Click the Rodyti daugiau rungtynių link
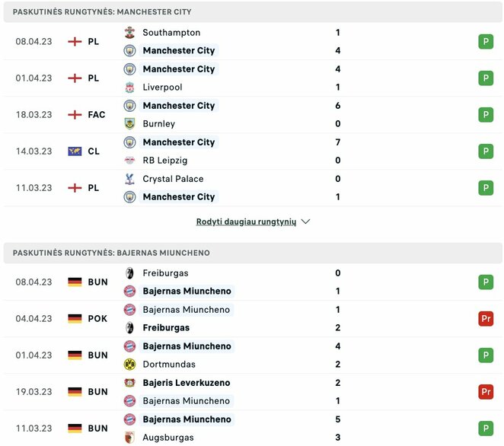 coord(246,222)
